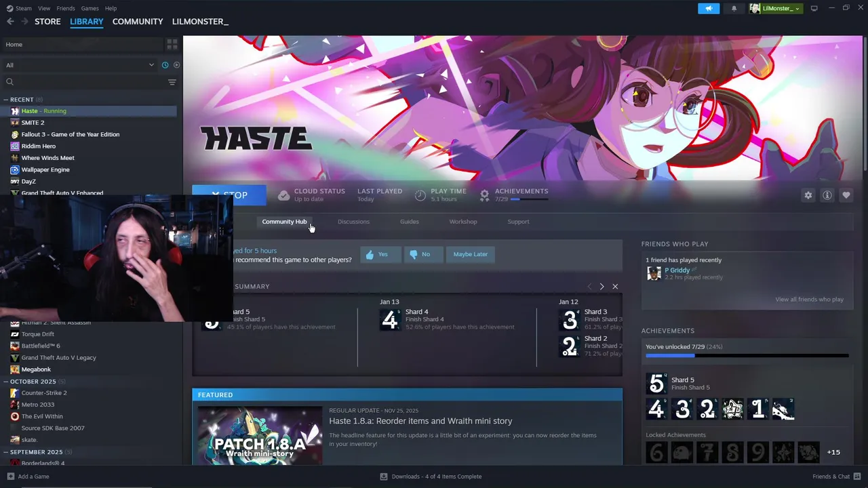The height and width of the screenshot is (488, 868).
Task: Open the Community Hub link
Action: pos(284,222)
